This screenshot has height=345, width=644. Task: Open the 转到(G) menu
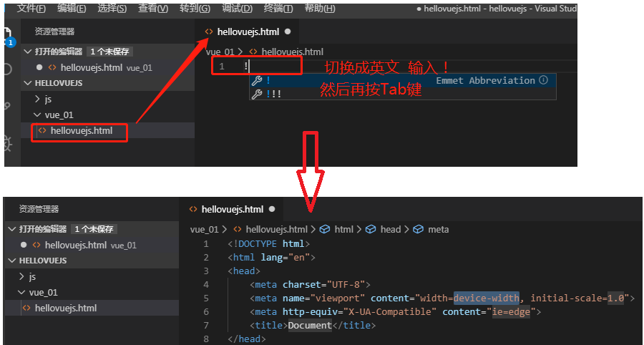click(195, 8)
